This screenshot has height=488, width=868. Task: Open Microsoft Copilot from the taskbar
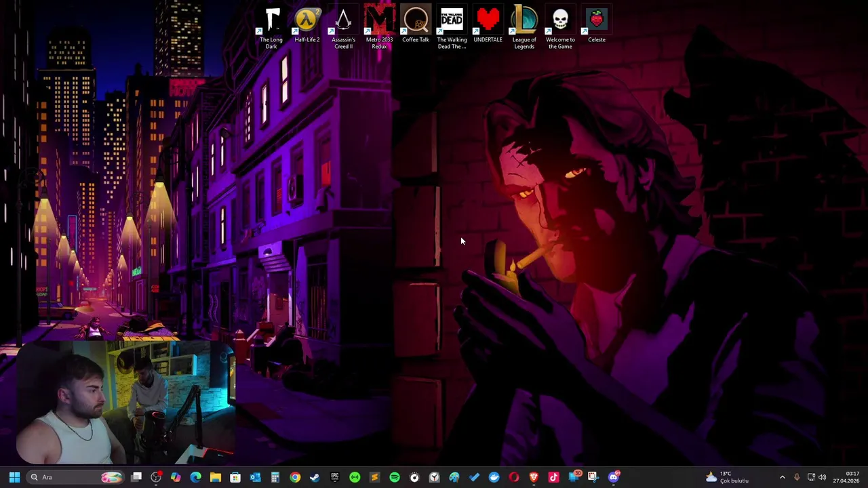click(x=176, y=477)
